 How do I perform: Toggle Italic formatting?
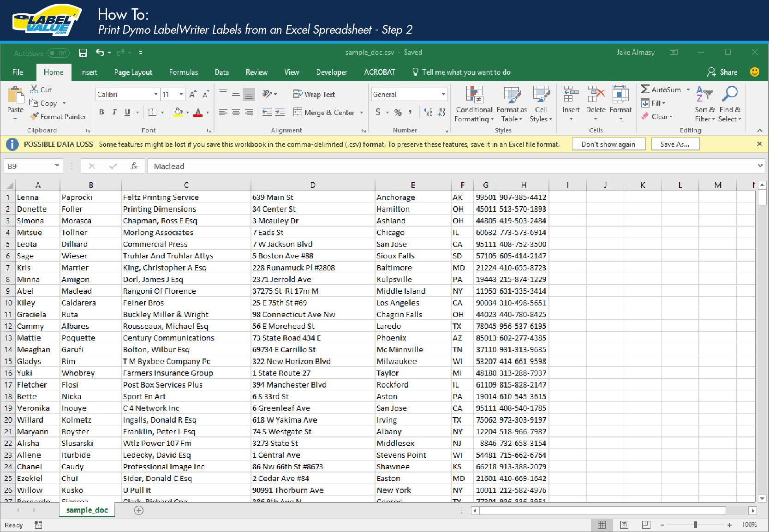pyautogui.click(x=114, y=112)
